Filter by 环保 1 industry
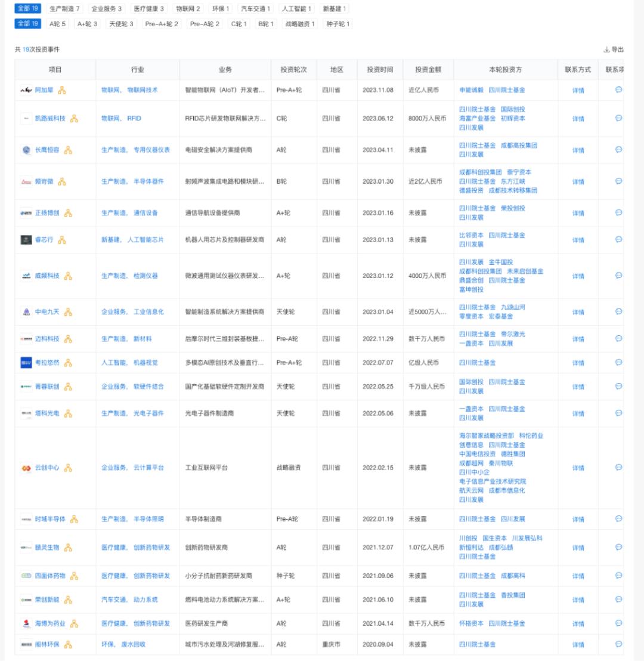This screenshot has width=644, height=661. pyautogui.click(x=221, y=9)
